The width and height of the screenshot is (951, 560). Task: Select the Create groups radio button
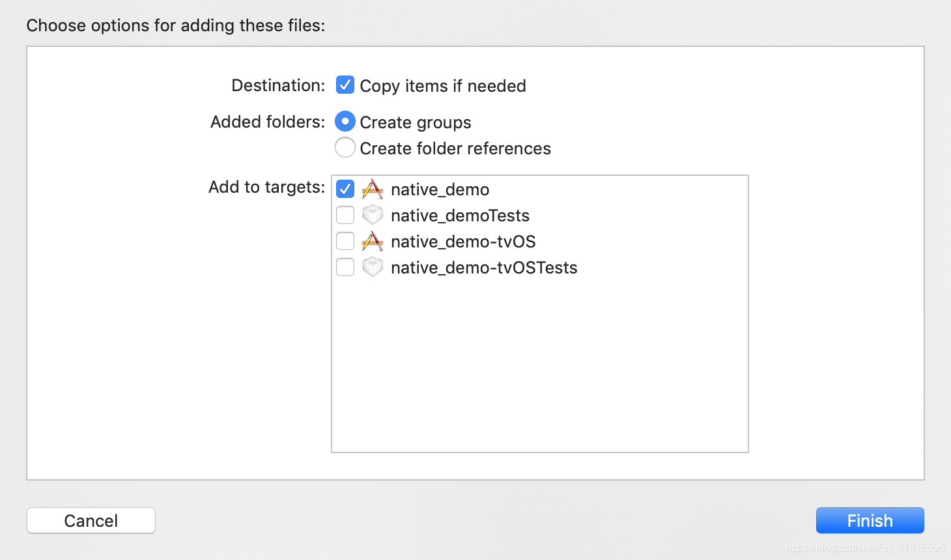point(345,121)
